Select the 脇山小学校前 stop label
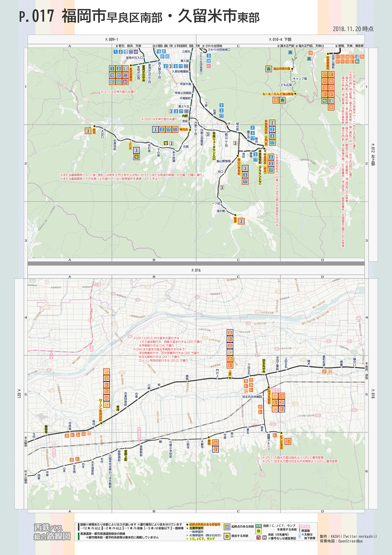Screen dimensions: 392x555 click(x=239, y=167)
